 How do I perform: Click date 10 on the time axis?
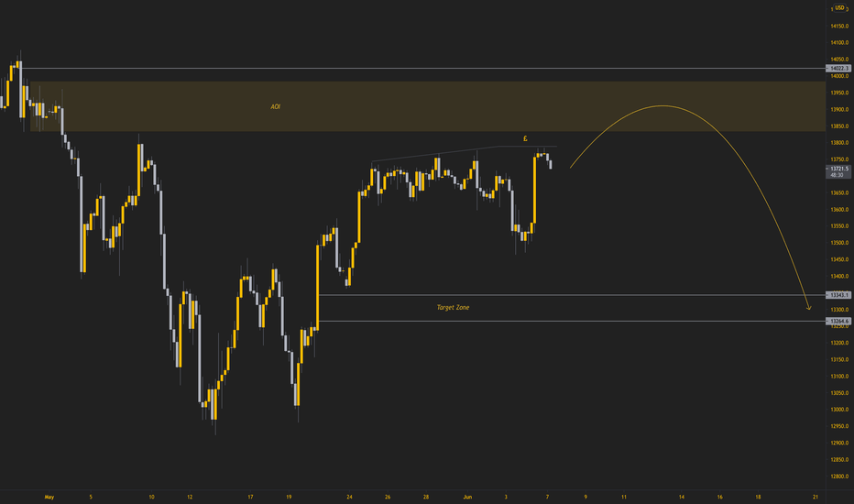click(151, 497)
